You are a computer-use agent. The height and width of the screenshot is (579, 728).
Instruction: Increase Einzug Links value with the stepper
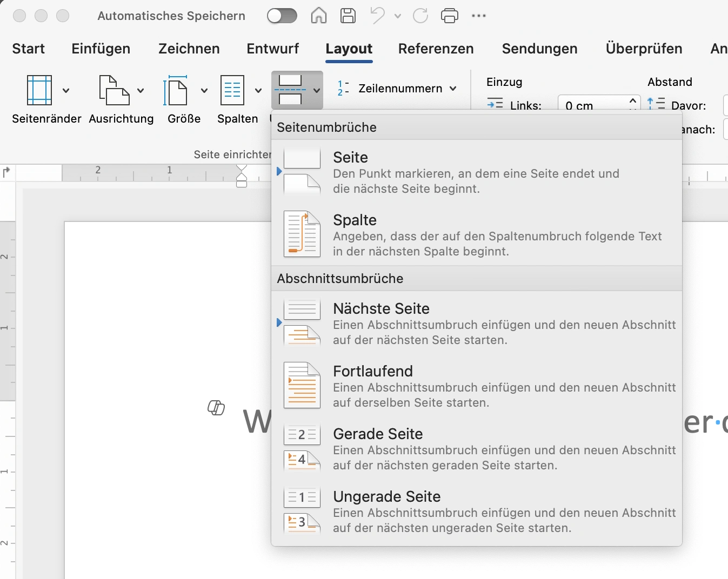coord(633,100)
